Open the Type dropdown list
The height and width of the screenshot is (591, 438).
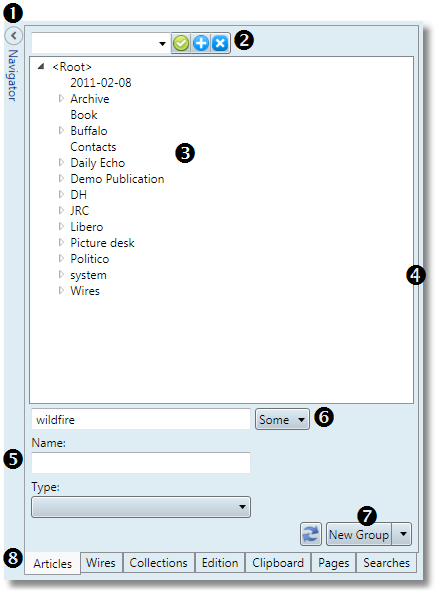pyautogui.click(x=141, y=507)
